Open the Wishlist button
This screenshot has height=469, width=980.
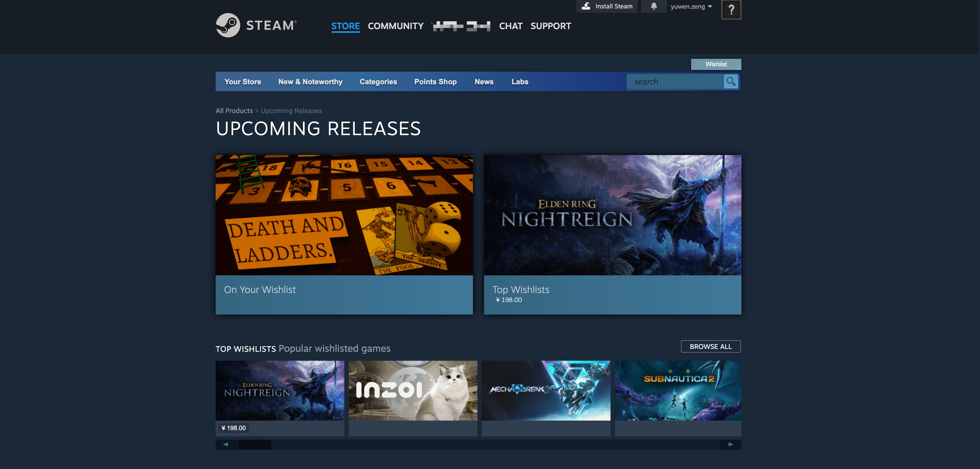pyautogui.click(x=716, y=64)
